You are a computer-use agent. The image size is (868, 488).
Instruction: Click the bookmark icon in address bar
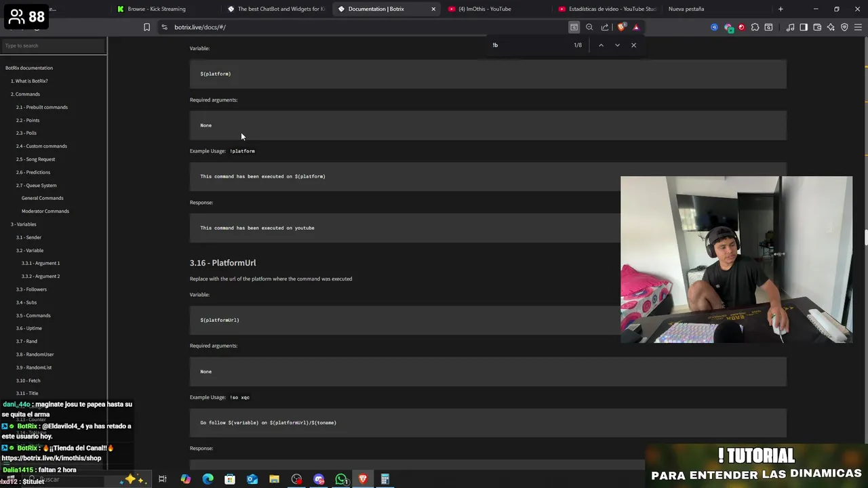point(146,27)
